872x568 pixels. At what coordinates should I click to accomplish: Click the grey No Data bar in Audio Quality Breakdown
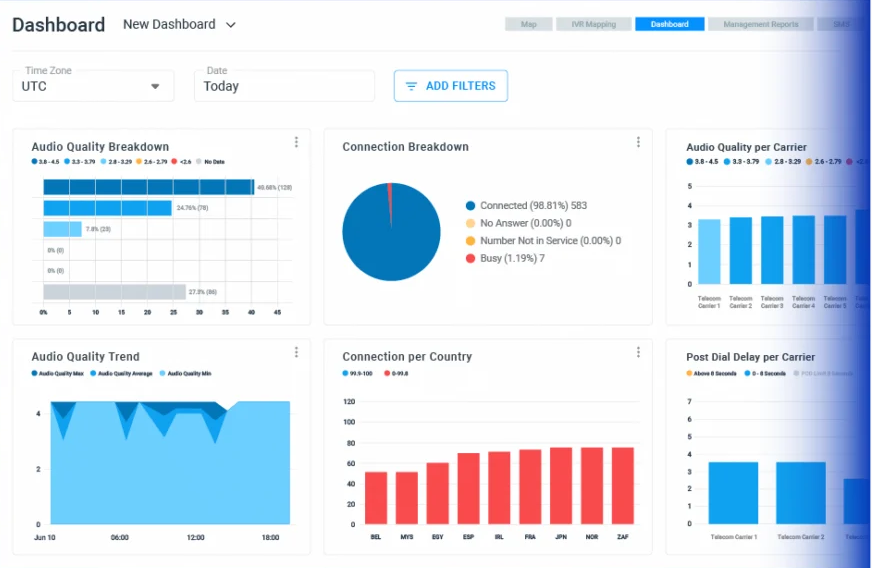point(115,292)
